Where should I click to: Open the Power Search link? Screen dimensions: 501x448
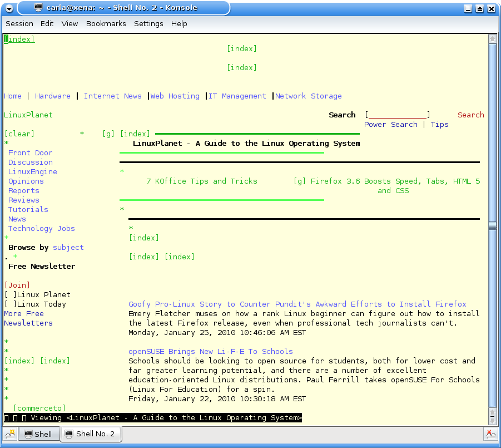pyautogui.click(x=391, y=125)
